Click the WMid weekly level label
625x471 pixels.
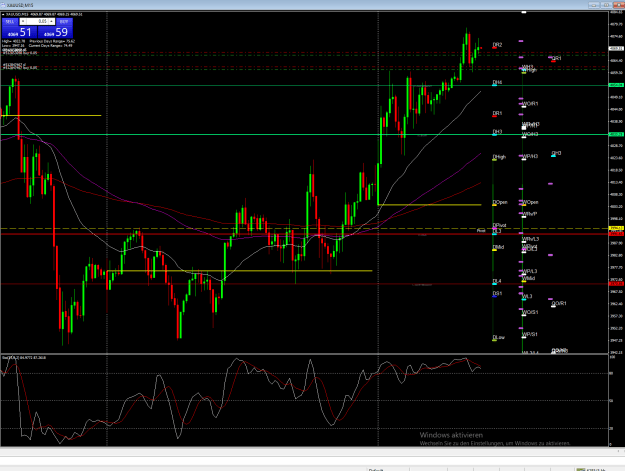tap(529, 278)
